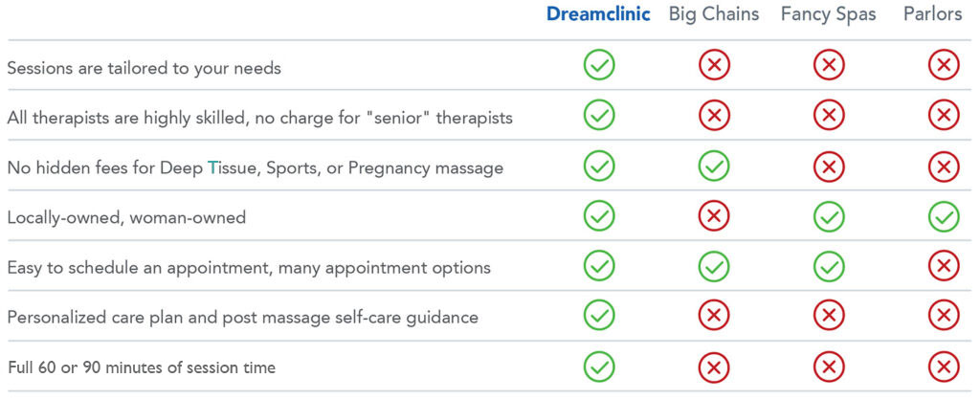Click Dreamclinic check for tailored sessions row
This screenshot has width=980, height=400.
[599, 66]
